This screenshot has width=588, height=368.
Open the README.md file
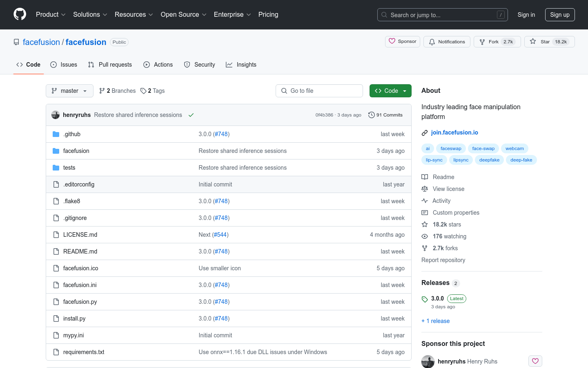tap(80, 251)
